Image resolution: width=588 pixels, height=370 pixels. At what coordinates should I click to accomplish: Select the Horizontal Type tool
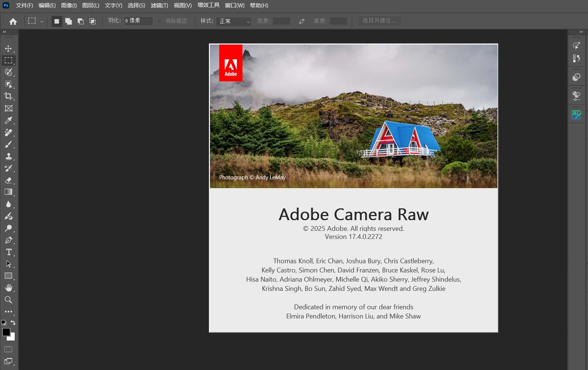point(8,252)
